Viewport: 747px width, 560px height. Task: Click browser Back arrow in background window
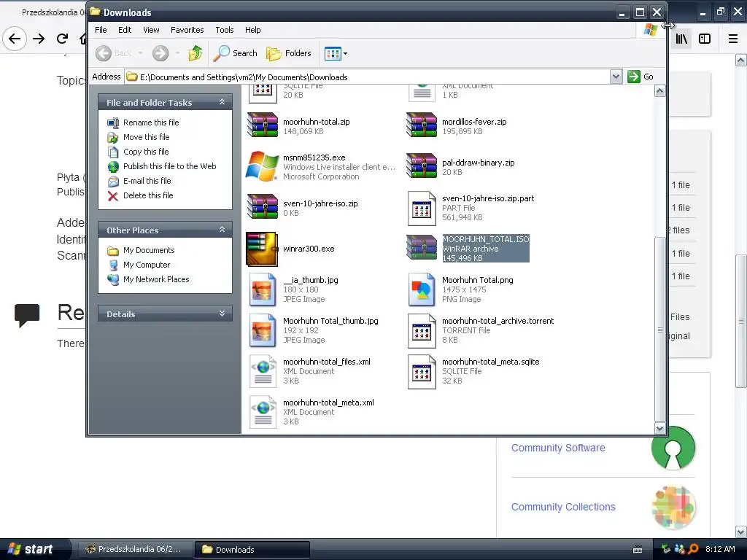click(x=15, y=39)
